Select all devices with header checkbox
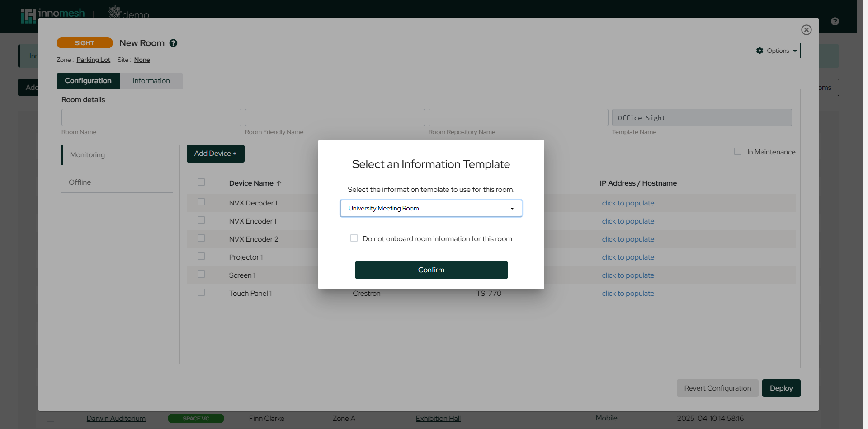 click(x=201, y=182)
